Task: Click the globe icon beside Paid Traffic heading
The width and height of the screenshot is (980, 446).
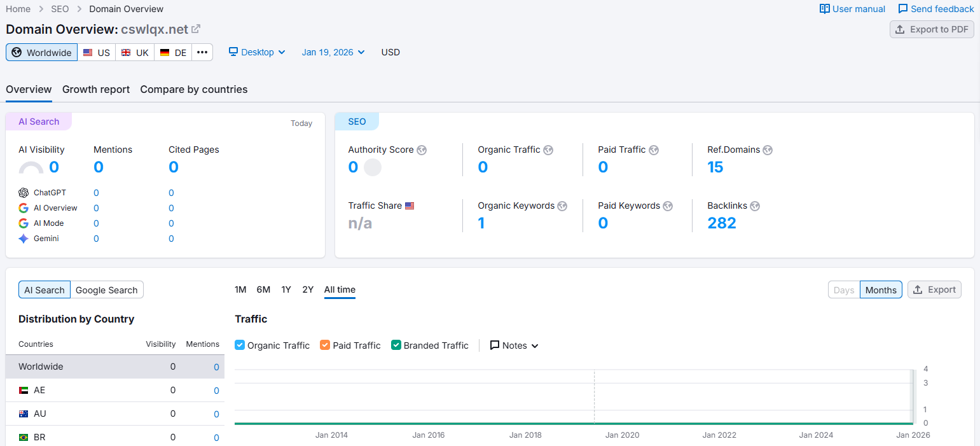Action: (654, 150)
